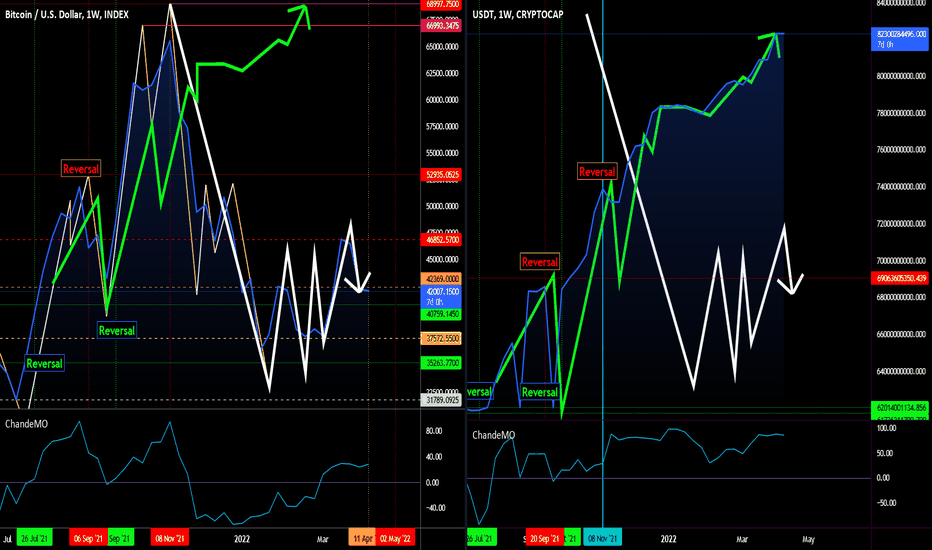Select the red 02 May '22 date marker
This screenshot has height=550, width=932.
pos(395,539)
